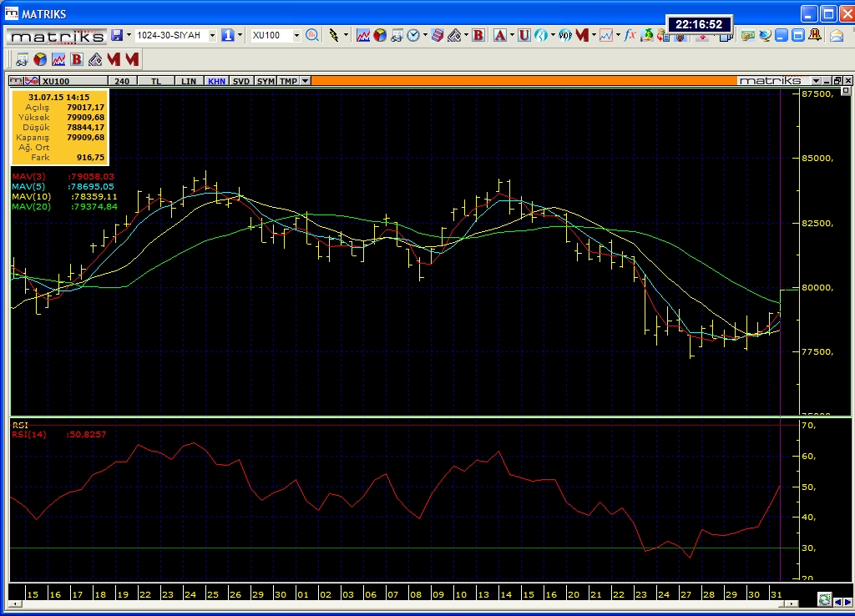Select the TMP template tab
This screenshot has width=855, height=616.
coord(288,81)
